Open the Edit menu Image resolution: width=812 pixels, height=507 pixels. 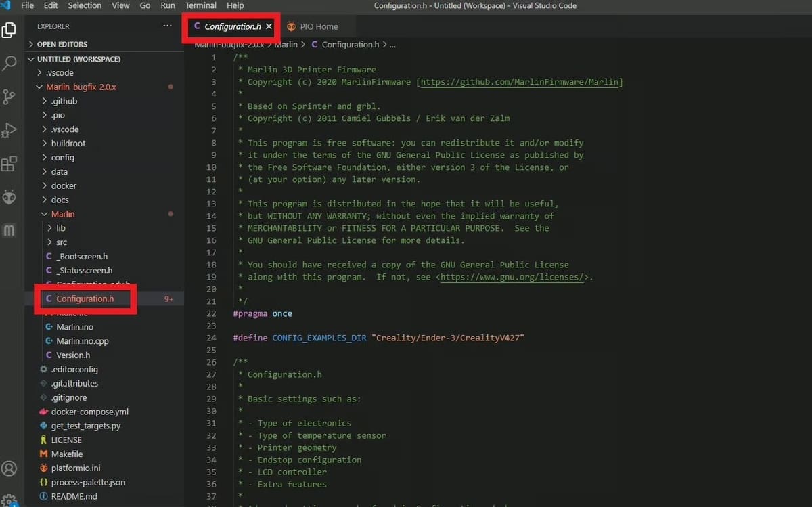click(x=51, y=5)
